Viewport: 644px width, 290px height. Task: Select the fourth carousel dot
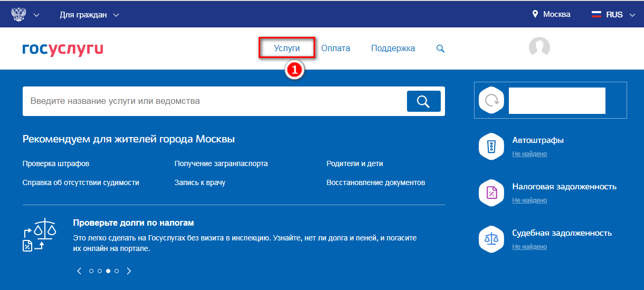pos(117,271)
